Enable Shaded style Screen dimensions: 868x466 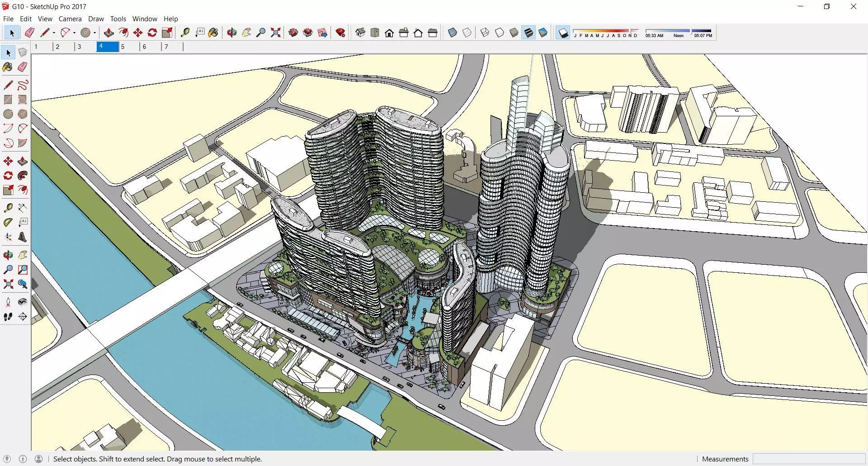pyautogui.click(x=514, y=33)
